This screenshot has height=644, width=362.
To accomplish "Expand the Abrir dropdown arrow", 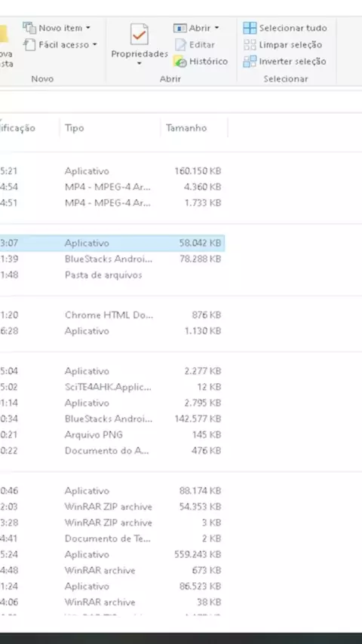I will [216, 29].
